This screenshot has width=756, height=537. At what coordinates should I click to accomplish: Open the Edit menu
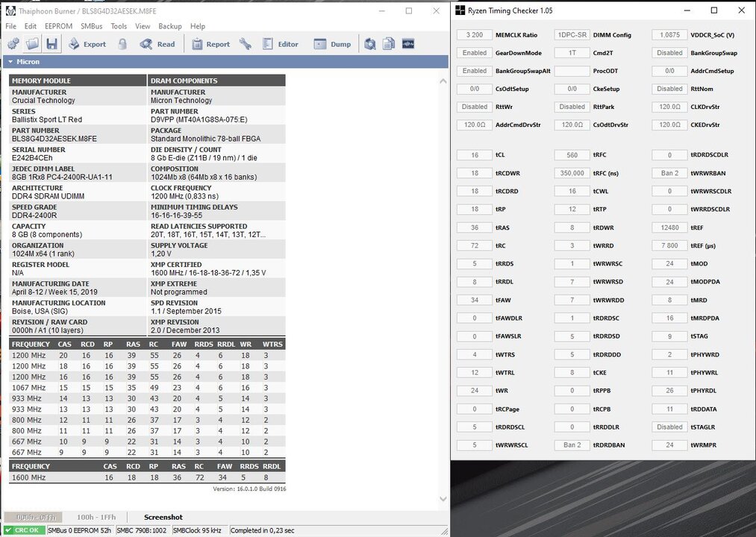31,26
